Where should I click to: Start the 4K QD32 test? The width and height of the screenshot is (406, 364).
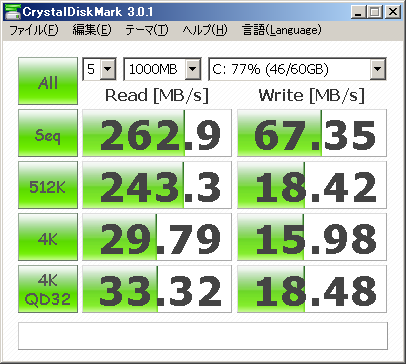[48, 289]
